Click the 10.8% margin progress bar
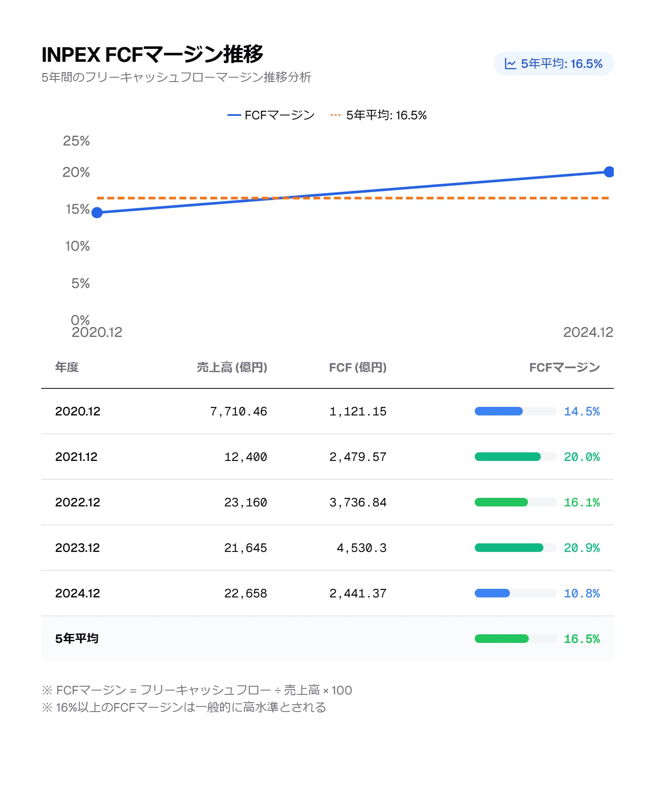 click(516, 593)
